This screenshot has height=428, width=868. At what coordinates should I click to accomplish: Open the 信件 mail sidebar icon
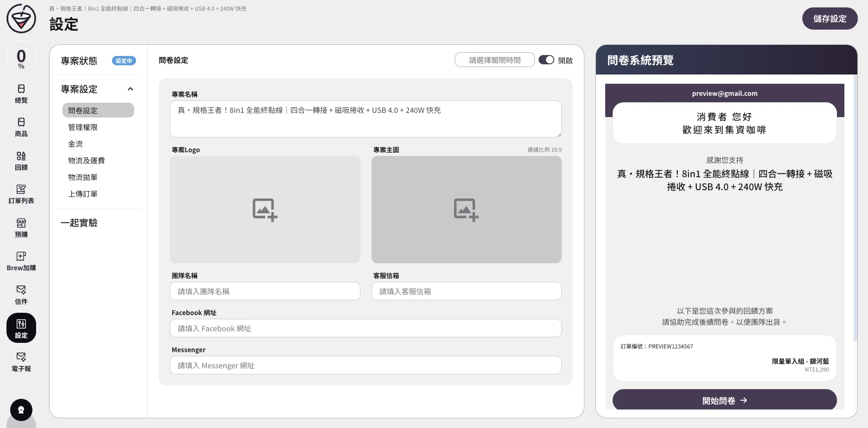[21, 295]
